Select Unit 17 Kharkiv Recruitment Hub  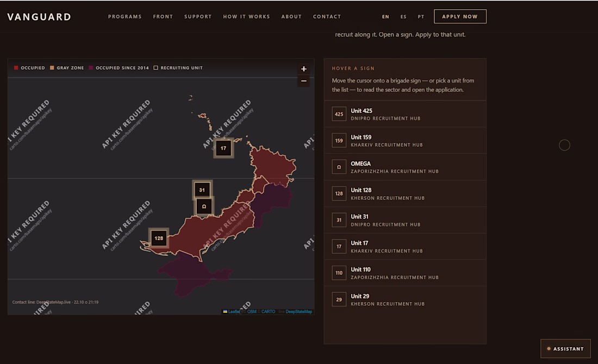(405, 247)
